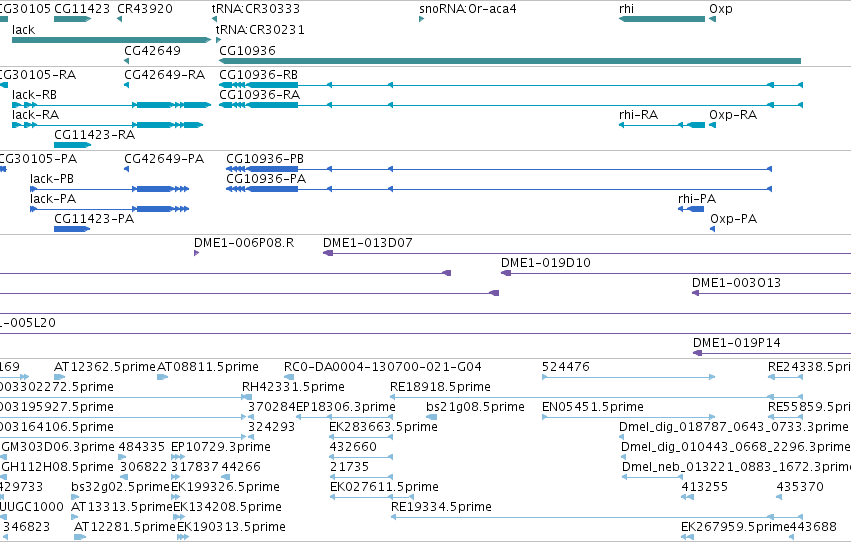Screen dimensions: 851x542
Task: Select the 435370 feature label
Action: [x=800, y=487]
